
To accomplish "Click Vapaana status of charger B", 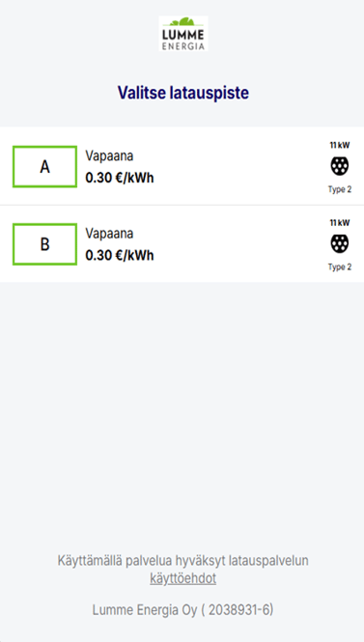I will coord(109,234).
